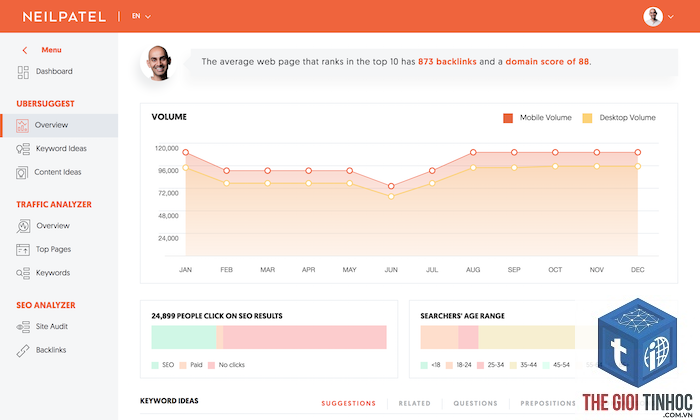The width and height of the screenshot is (700, 420).
Task: Click the No clicks pink legend swatch
Action: (x=212, y=365)
